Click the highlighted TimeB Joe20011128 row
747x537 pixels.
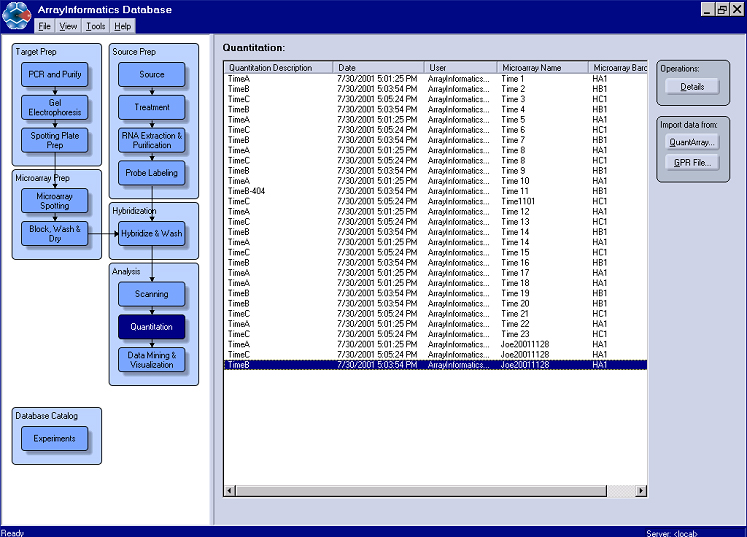coord(435,365)
